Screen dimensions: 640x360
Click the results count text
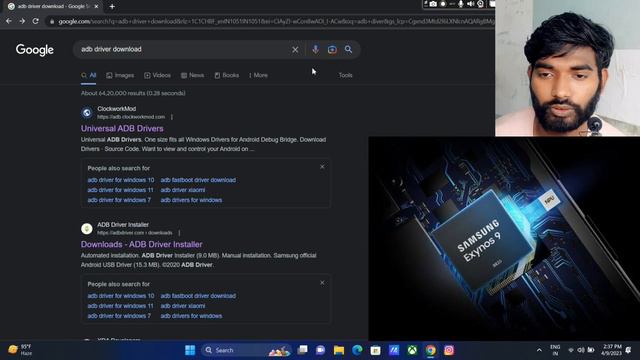(x=133, y=93)
